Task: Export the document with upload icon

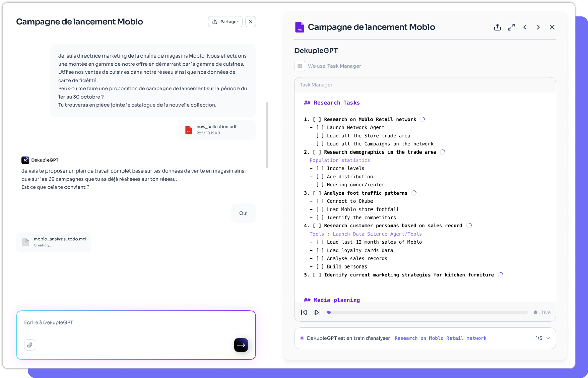Action: tap(498, 27)
